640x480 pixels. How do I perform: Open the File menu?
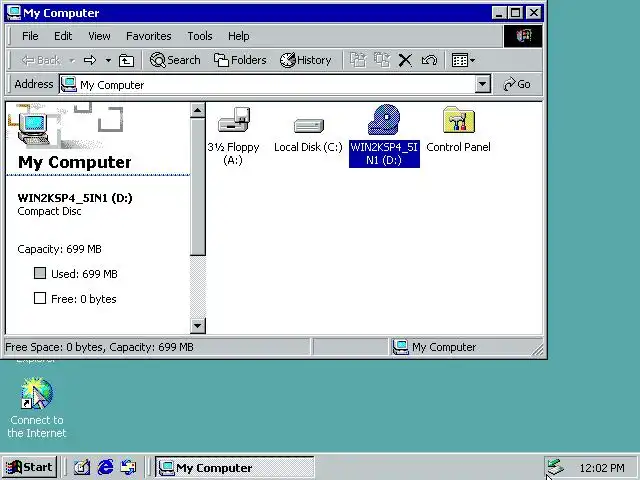(30, 36)
